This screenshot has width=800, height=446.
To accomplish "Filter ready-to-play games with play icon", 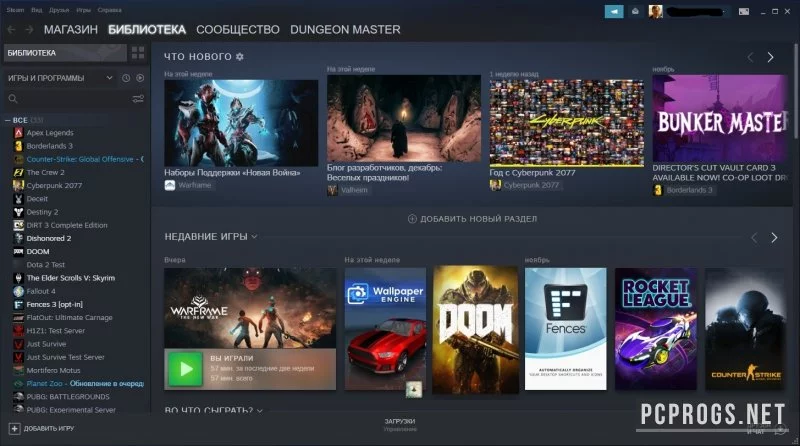I will click(x=140, y=78).
